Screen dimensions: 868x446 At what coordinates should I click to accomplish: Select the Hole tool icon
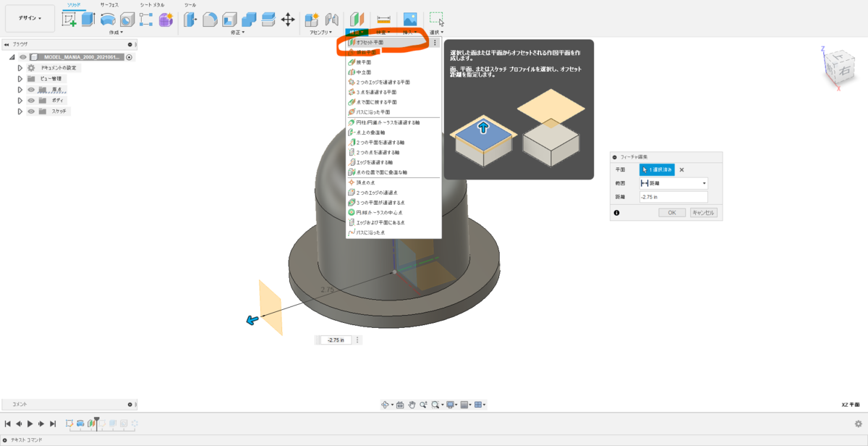coord(127,20)
